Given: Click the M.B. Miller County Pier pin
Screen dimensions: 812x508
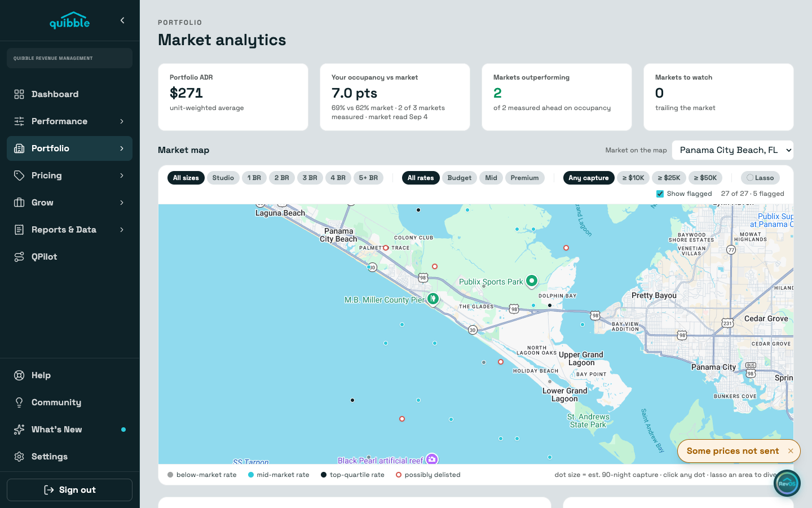Looking at the screenshot, I should (433, 299).
